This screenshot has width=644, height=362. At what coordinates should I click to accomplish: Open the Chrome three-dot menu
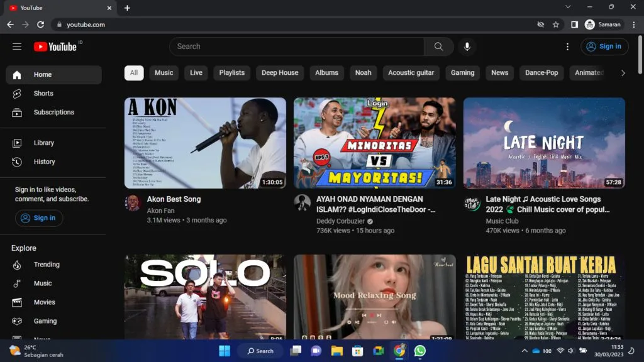(634, 25)
